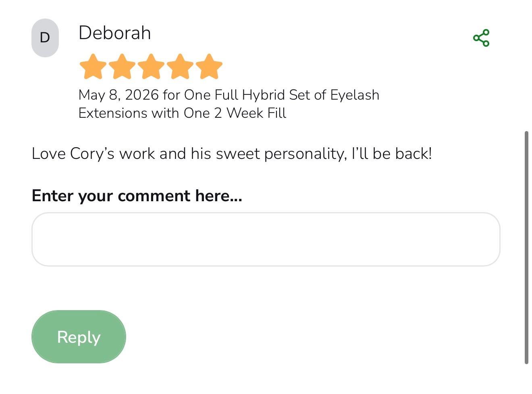The width and height of the screenshot is (532, 394).
Task: Click Deborah's gray "D" avatar
Action: (x=45, y=38)
